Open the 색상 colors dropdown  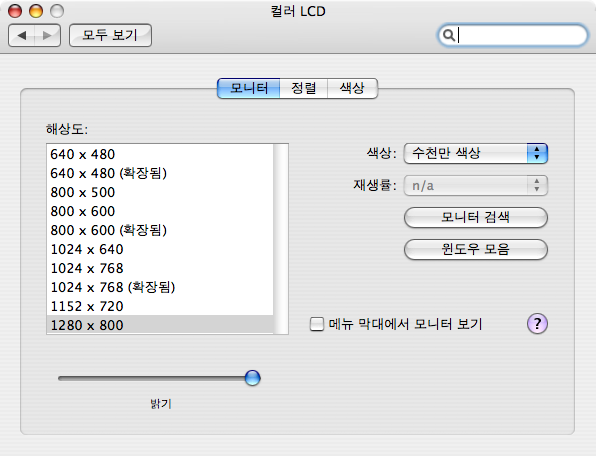tap(476, 154)
